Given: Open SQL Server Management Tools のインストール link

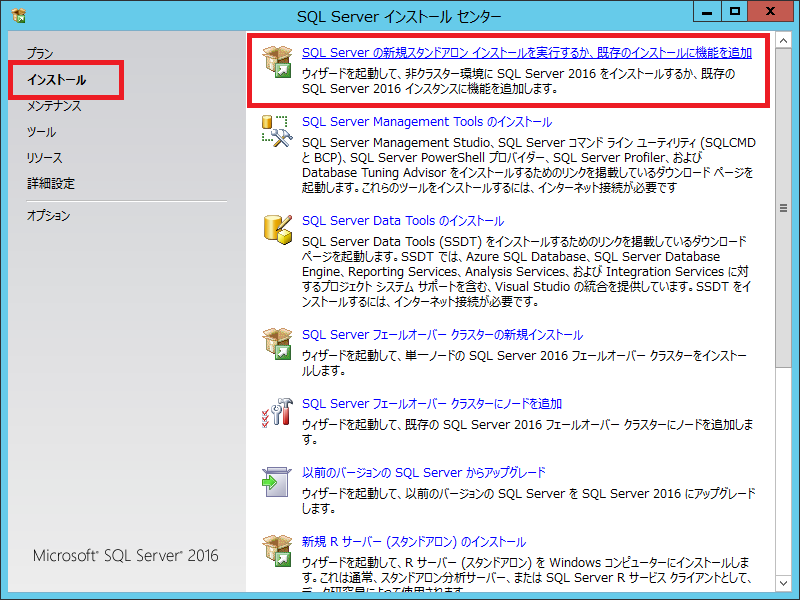Looking at the screenshot, I should [x=426, y=122].
